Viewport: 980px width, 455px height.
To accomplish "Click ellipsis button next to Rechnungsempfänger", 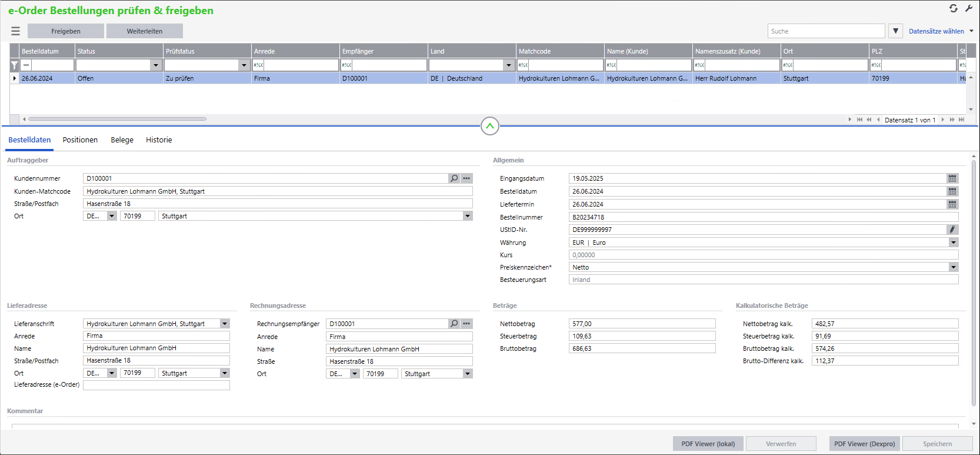I will point(466,324).
